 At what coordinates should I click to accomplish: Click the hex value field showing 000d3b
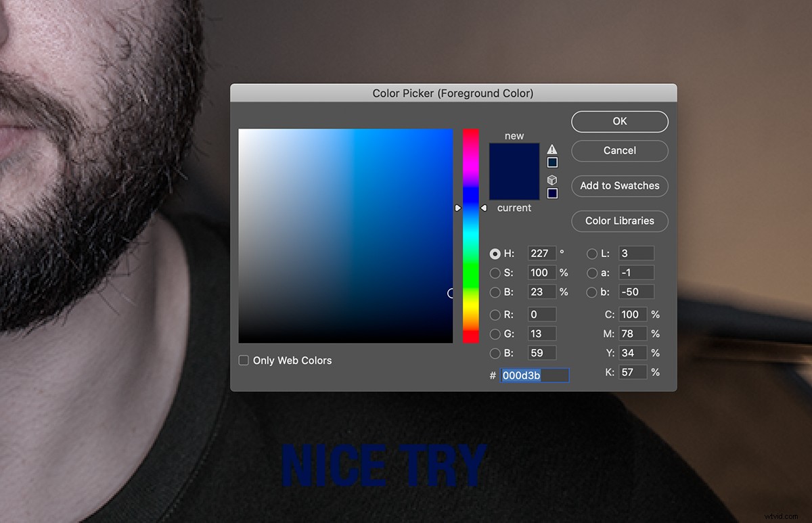coord(535,376)
